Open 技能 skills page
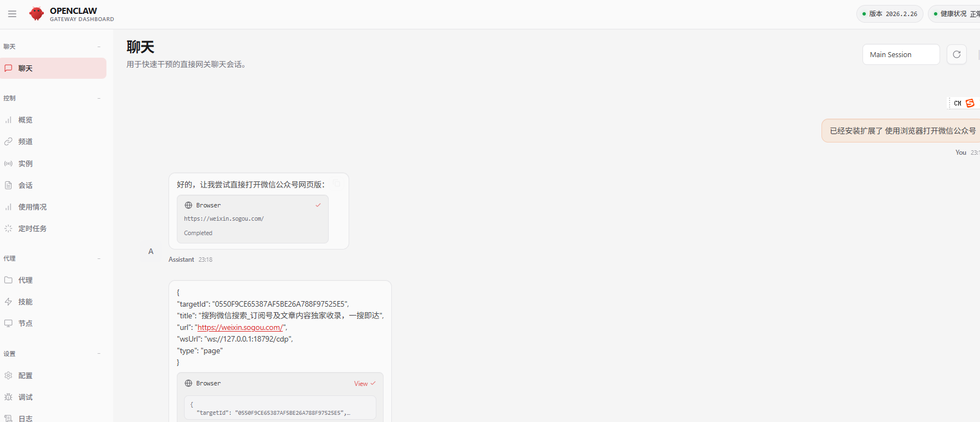980x422 pixels. [25, 302]
